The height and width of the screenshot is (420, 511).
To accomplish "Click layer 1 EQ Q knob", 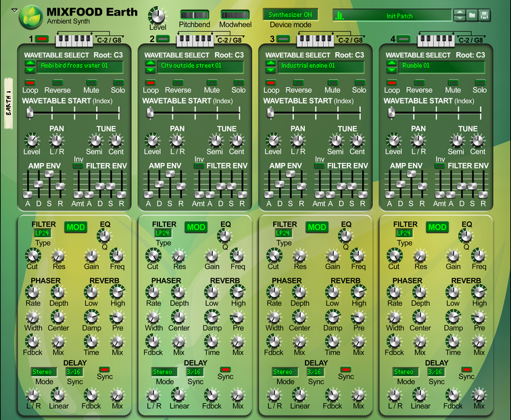I will (x=104, y=235).
